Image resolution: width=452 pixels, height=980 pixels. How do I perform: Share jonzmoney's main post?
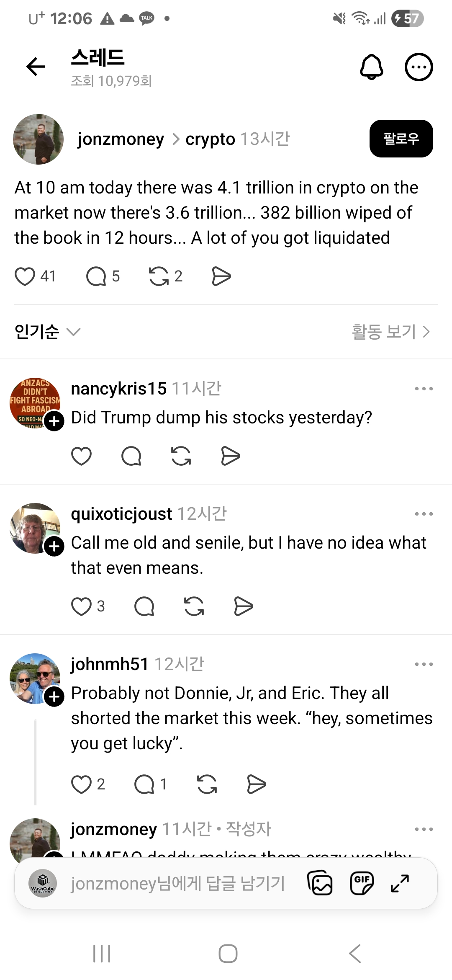point(221,276)
